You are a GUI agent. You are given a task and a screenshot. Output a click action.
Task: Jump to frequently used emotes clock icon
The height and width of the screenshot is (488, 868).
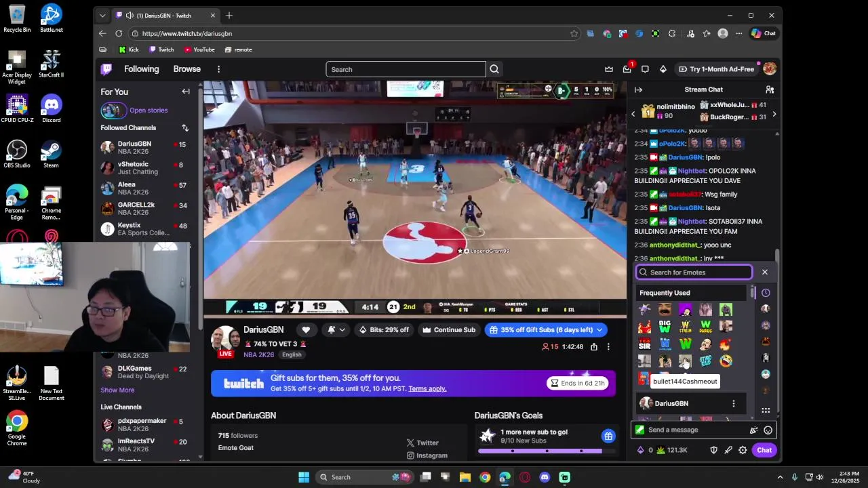[766, 293]
